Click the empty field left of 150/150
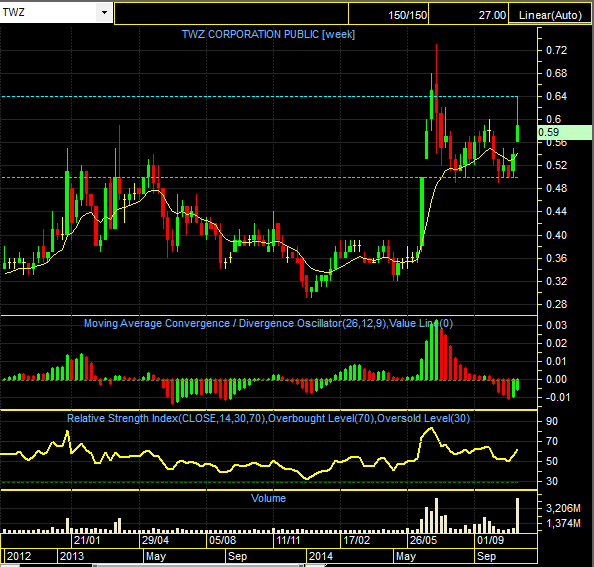594x567 pixels. [x=231, y=14]
